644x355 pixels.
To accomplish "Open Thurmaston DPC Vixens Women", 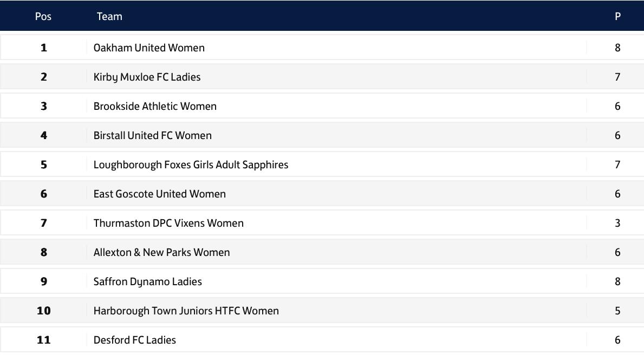I will [168, 223].
